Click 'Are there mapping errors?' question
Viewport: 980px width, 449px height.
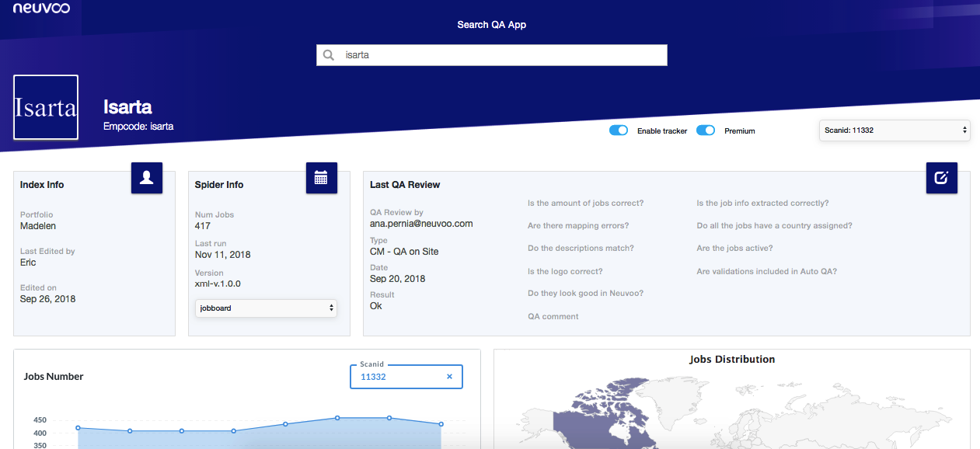(578, 226)
